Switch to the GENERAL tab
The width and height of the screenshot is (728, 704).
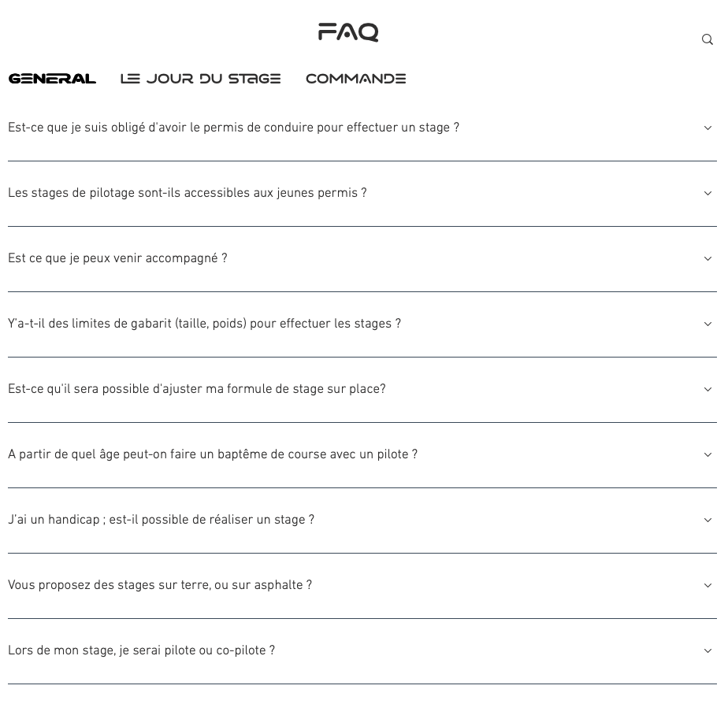pyautogui.click(x=52, y=79)
